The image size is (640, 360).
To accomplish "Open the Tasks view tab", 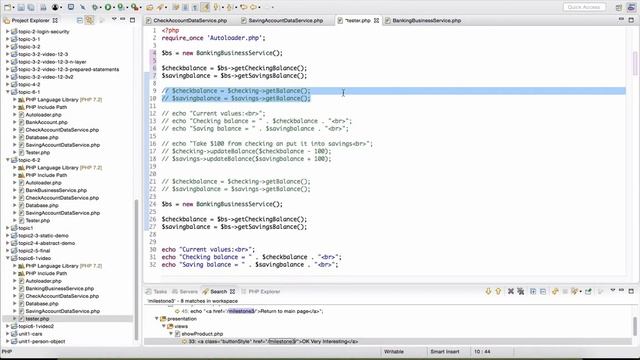I will tap(156, 291).
